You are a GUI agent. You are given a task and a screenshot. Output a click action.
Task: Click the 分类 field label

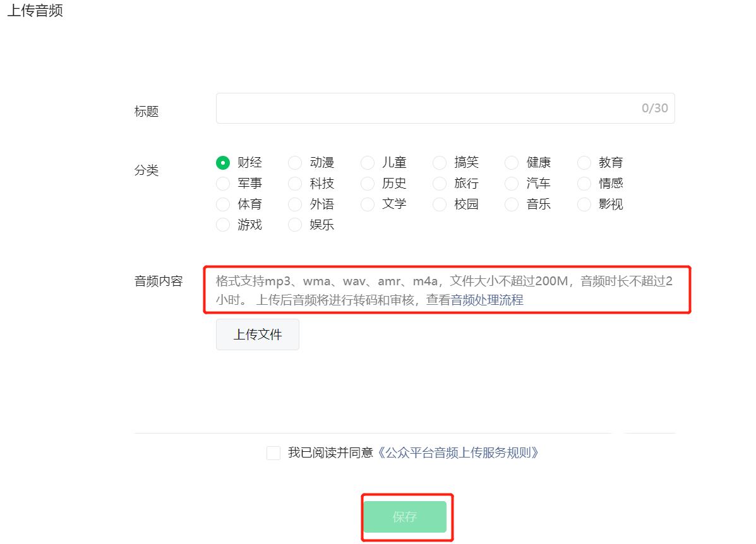pyautogui.click(x=146, y=170)
